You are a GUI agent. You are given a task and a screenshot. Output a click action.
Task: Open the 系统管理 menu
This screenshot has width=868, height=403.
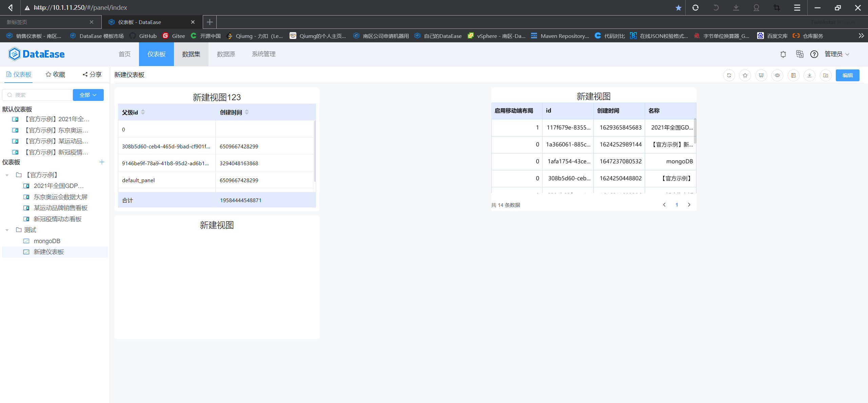click(x=263, y=54)
